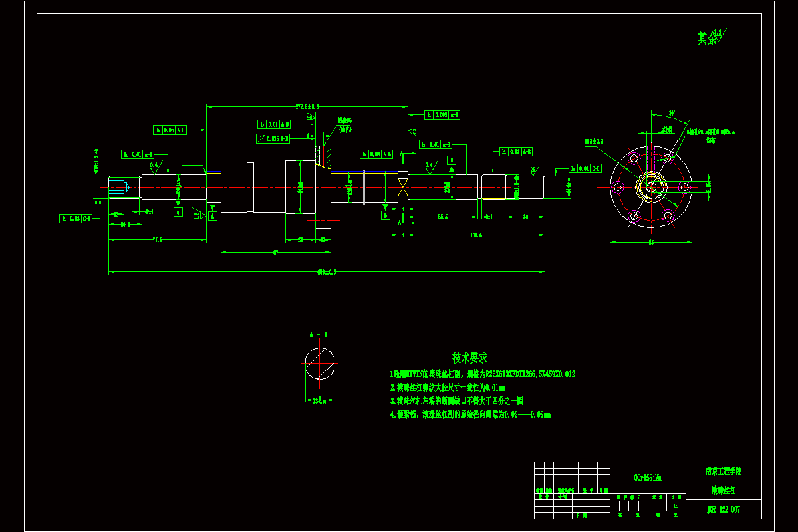The image size is (798, 532).
Task: Select the top-left bolt hole in flange view
Action: 634,158
